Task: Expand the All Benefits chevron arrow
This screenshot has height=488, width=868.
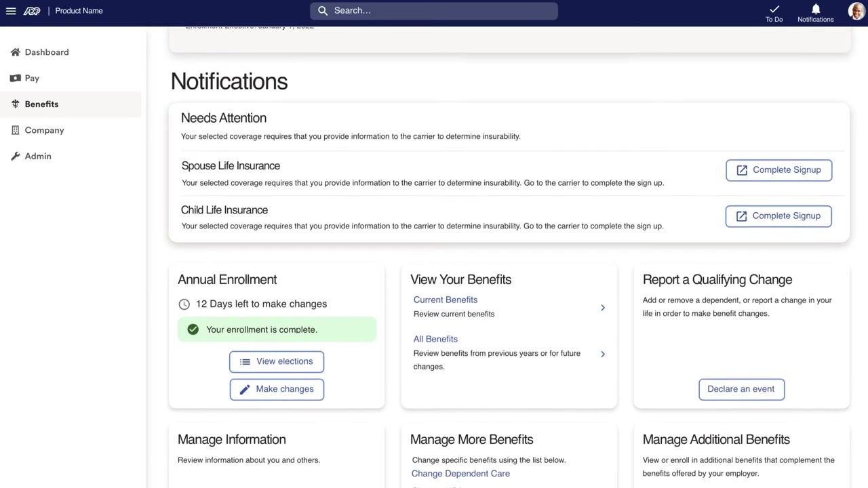Action: point(603,354)
